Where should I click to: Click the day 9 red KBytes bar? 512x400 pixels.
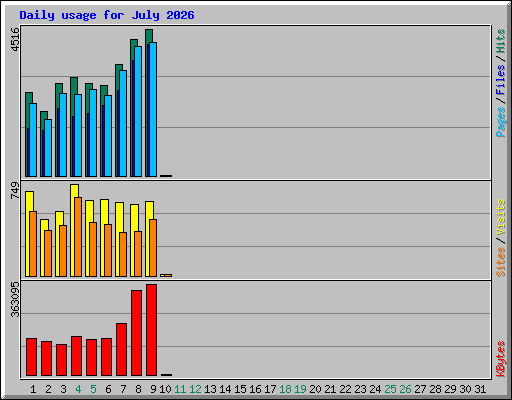point(151,330)
